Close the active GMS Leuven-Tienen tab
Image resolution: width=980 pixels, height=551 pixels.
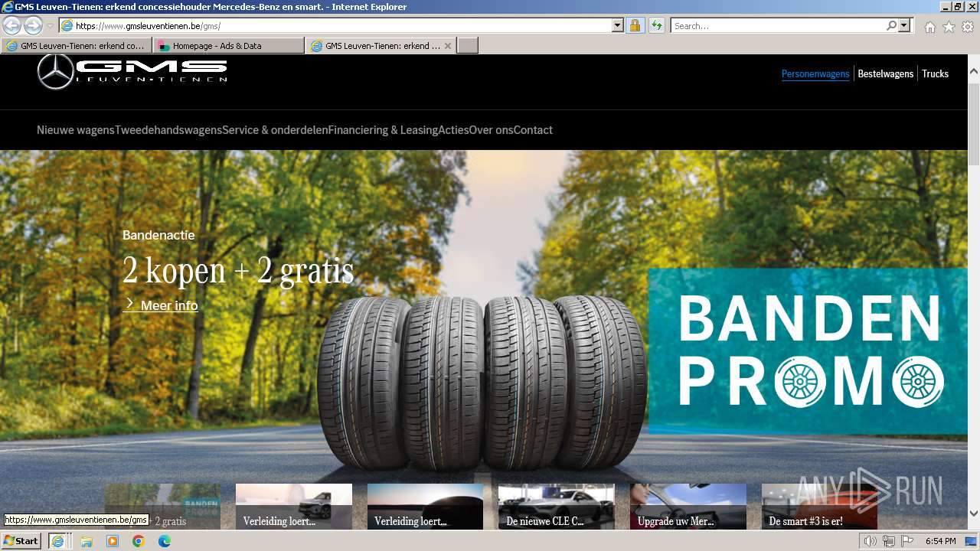pyautogui.click(x=448, y=46)
